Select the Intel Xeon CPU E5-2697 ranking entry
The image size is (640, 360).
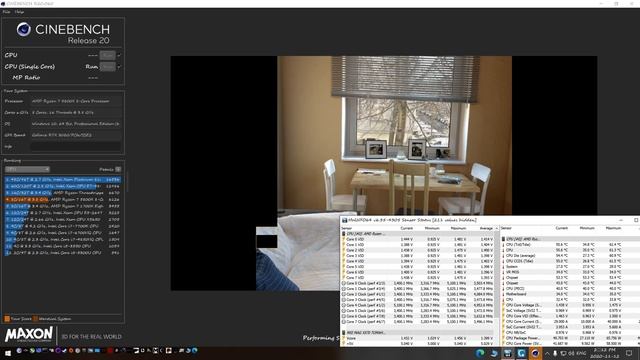click(x=62, y=213)
